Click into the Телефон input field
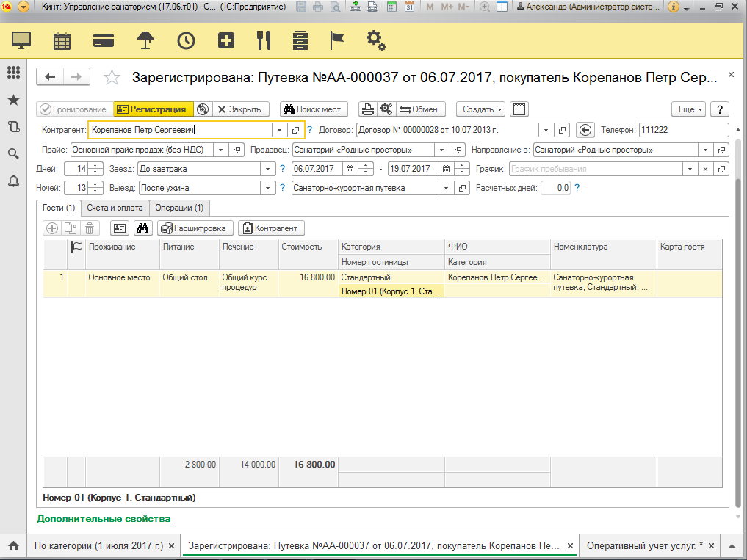This screenshot has height=560, width=747. [x=683, y=130]
